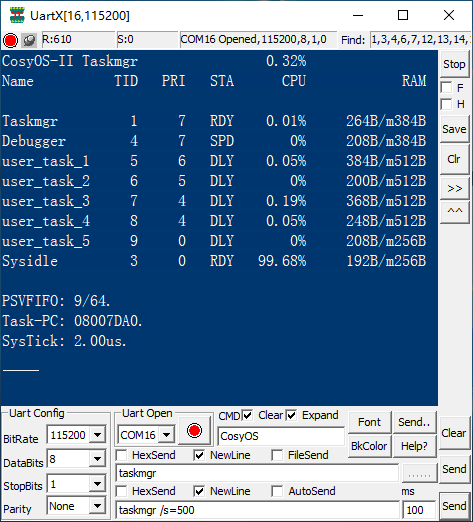Minimize the UartX window

358,15
